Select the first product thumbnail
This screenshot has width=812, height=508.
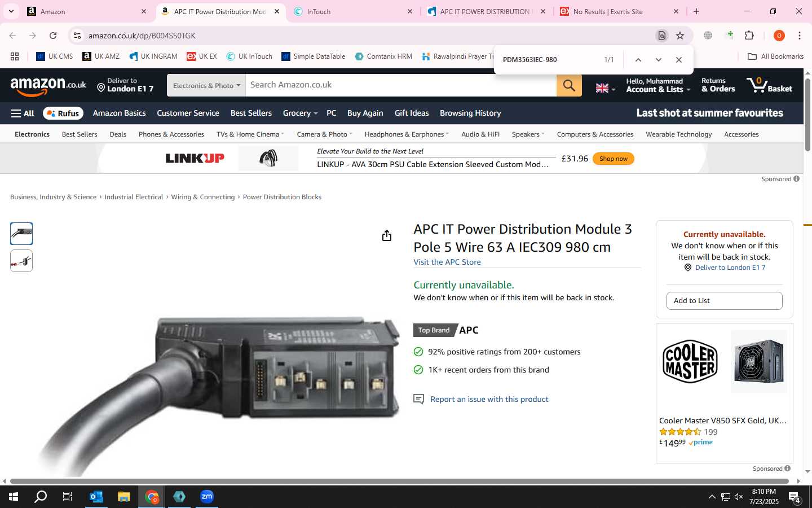pyautogui.click(x=21, y=234)
